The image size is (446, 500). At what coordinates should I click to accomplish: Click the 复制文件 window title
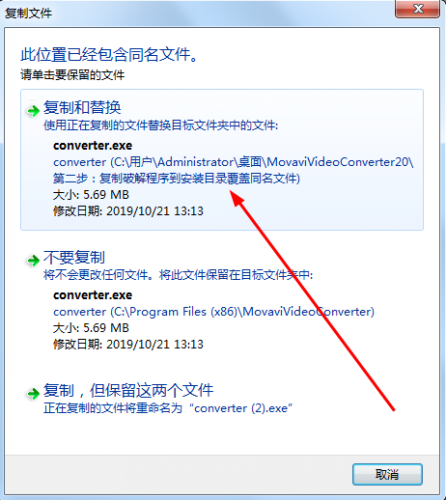tap(28, 14)
